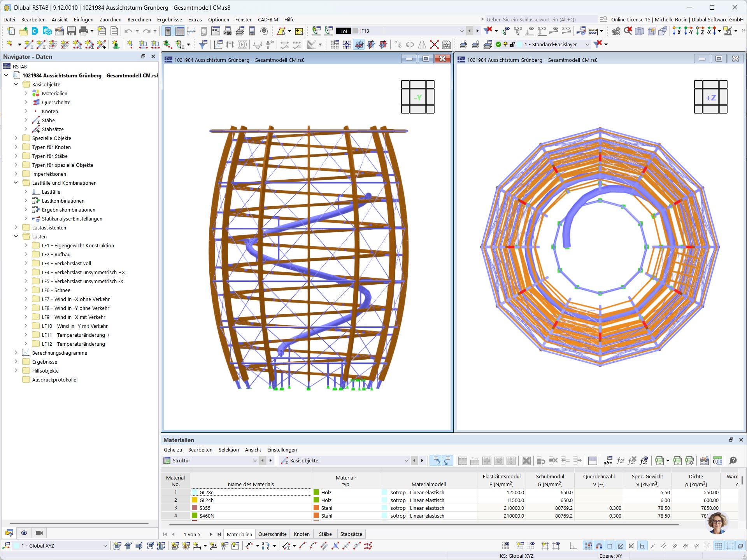
Task: Print the current model view
Action: (x=83, y=30)
